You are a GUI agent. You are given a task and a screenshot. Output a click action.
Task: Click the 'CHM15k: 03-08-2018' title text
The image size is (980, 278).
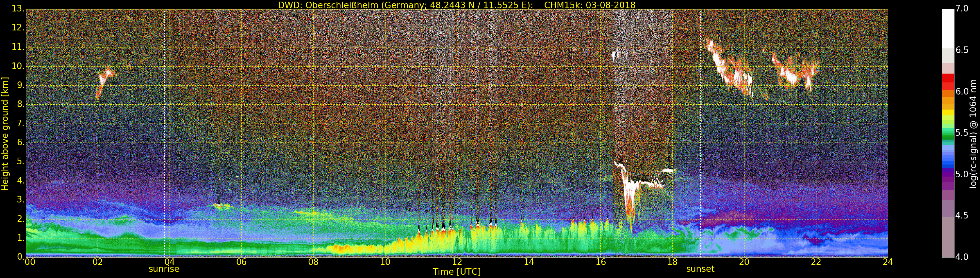(590, 5)
